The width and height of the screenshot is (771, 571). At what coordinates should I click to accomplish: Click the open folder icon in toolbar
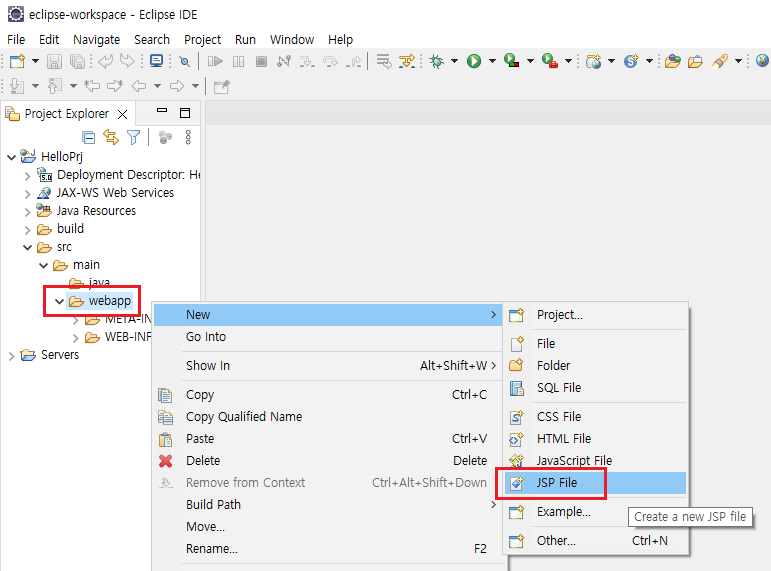695,61
